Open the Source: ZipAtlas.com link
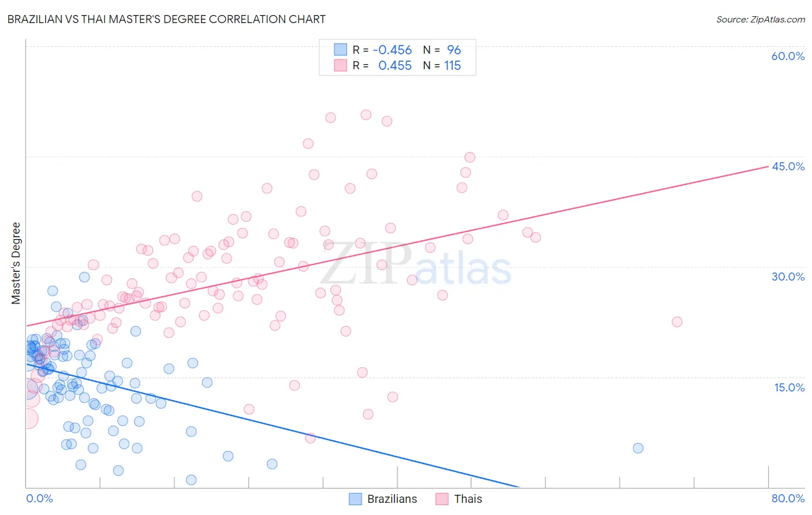812x515 pixels. pos(761,19)
